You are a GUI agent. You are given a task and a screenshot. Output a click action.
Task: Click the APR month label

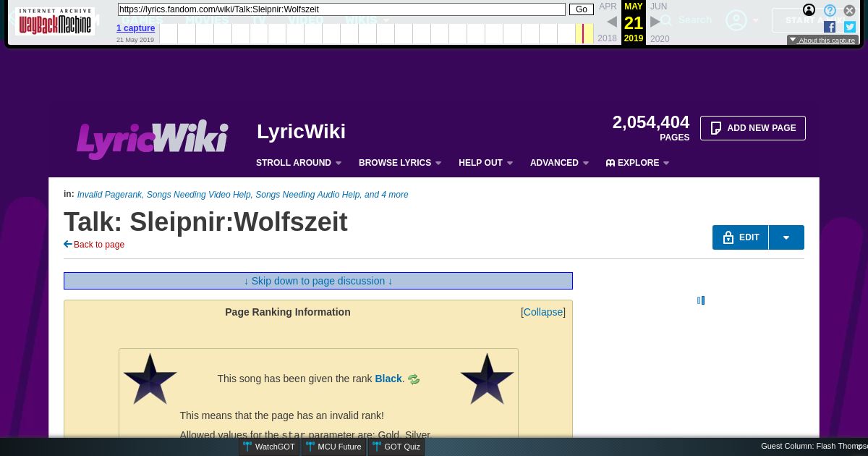pyautogui.click(x=608, y=7)
